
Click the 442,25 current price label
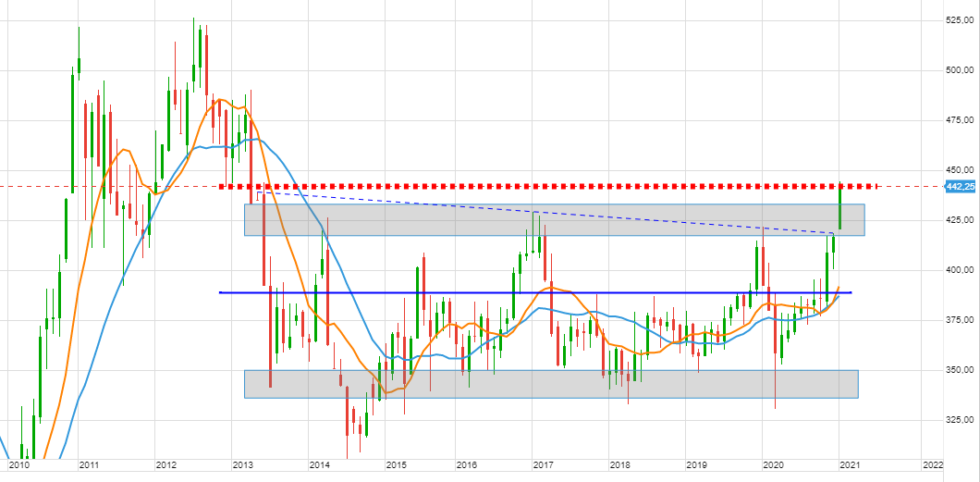coord(961,187)
